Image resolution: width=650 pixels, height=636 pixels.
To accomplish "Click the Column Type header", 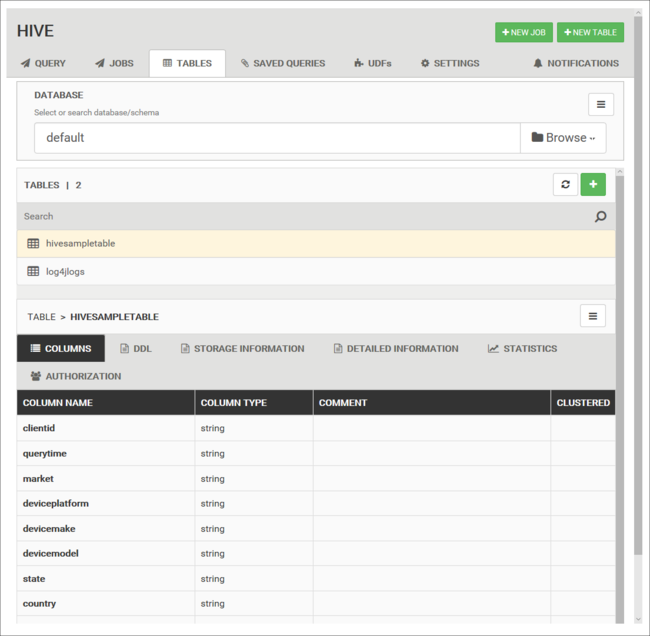I will click(254, 403).
